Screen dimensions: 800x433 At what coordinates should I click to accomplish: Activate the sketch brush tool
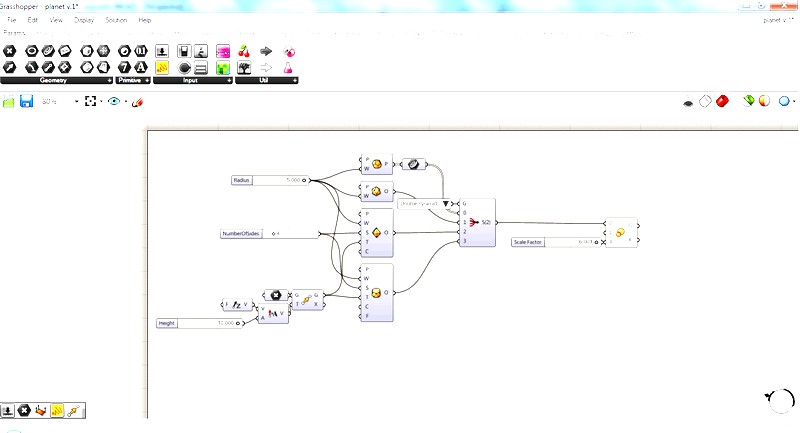[x=137, y=102]
